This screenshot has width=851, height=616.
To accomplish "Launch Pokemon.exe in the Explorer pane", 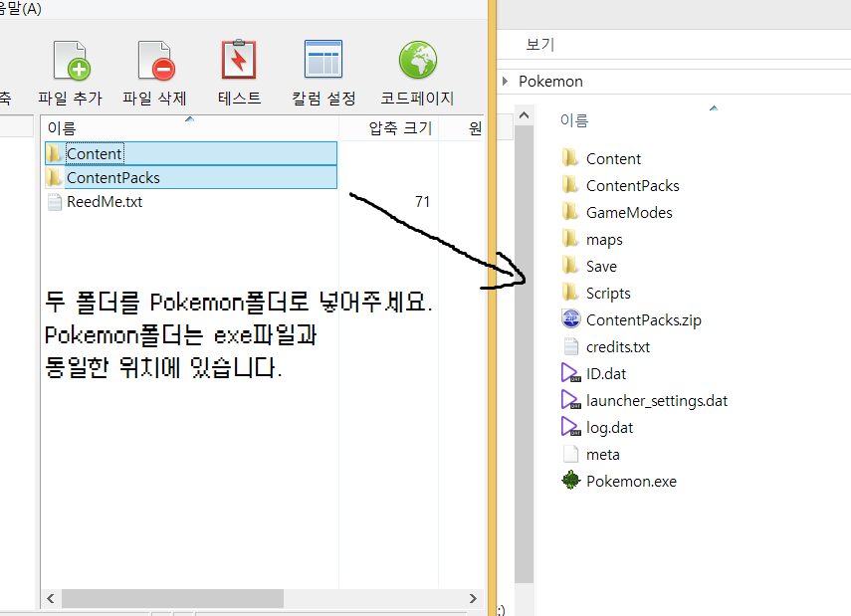I will 629,480.
